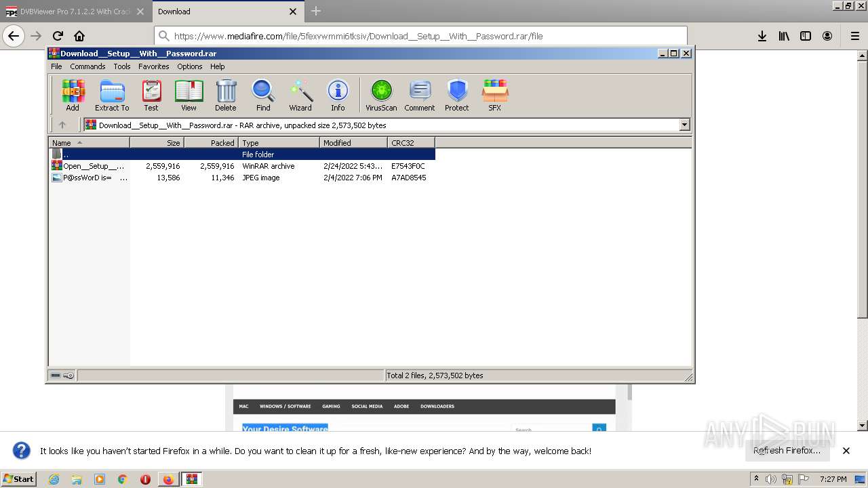868x488 pixels.
Task: Open the Windows Start menu
Action: pyautogui.click(x=19, y=479)
